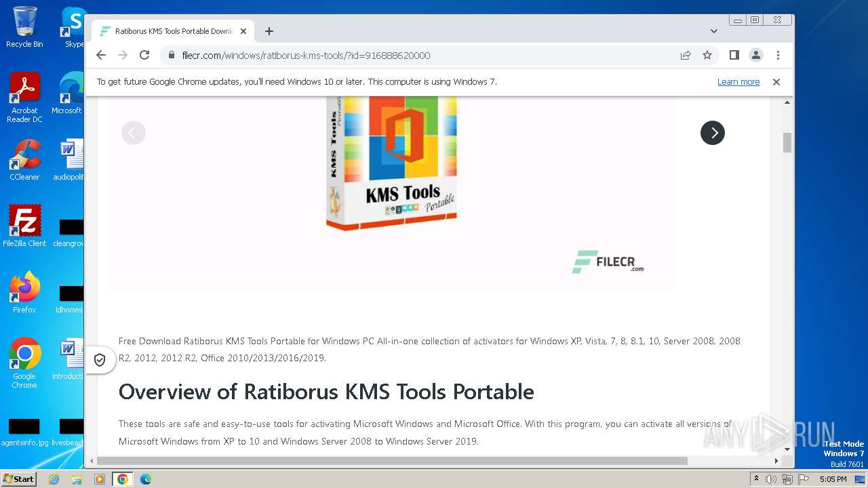Expand the tab search dropdown arrow

pyautogui.click(x=714, y=31)
